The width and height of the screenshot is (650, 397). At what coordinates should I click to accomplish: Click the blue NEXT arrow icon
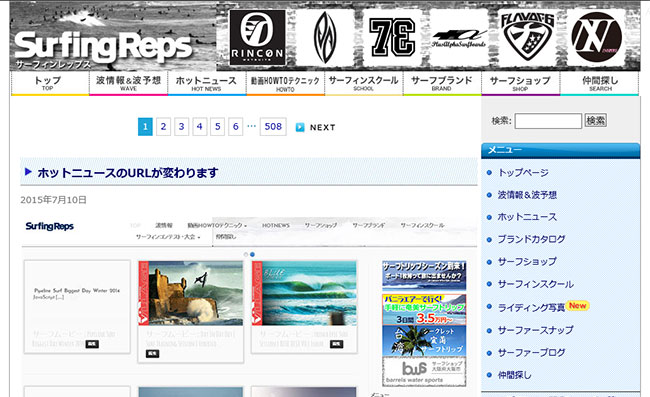(x=300, y=127)
